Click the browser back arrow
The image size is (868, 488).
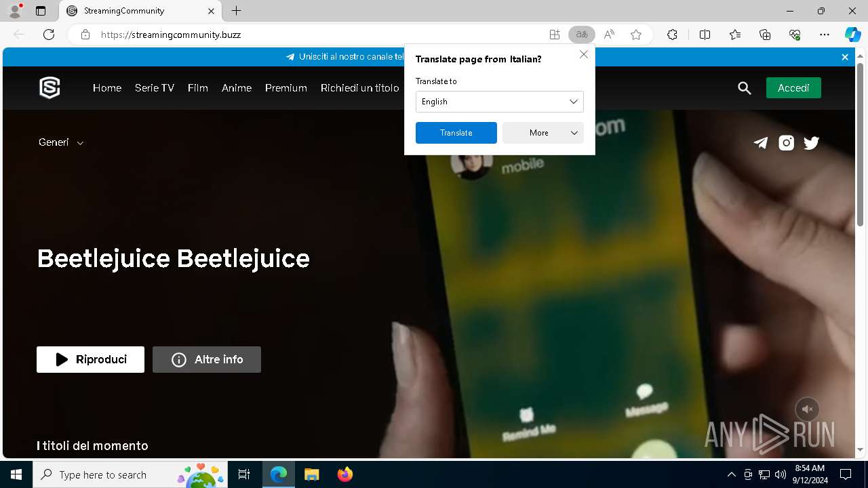coord(19,35)
